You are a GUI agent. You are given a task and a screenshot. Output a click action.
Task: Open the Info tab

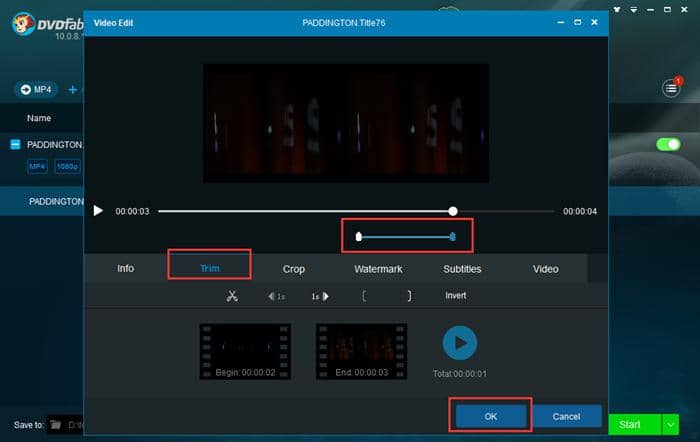click(x=125, y=268)
